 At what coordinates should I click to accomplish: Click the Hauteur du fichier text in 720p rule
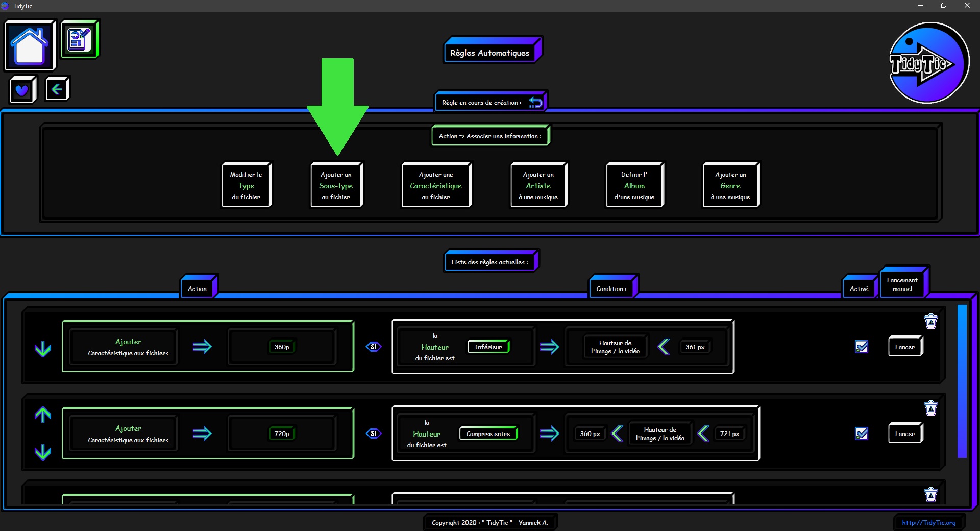427,433
